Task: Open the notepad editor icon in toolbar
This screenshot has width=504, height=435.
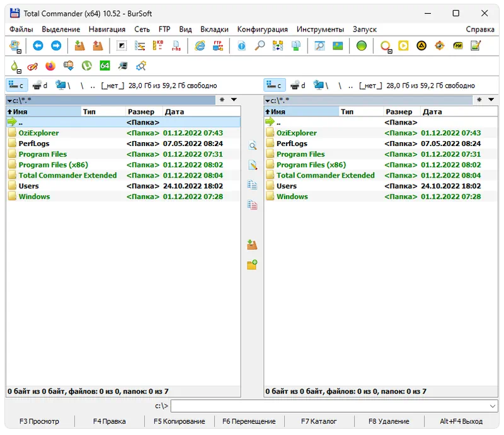Action: [476, 45]
